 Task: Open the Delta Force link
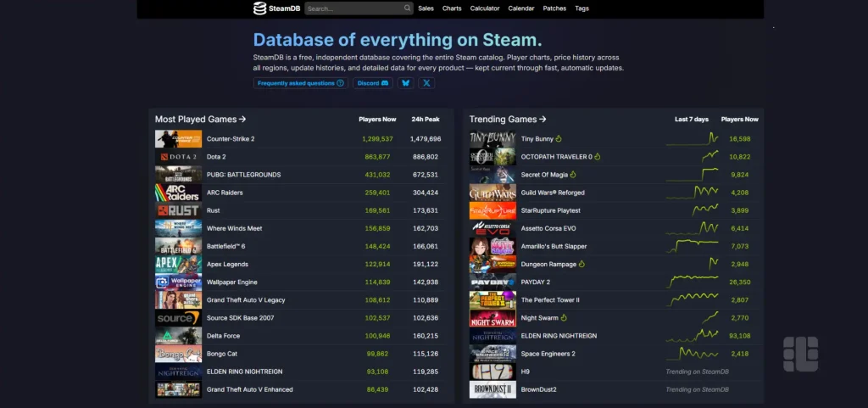[224, 336]
